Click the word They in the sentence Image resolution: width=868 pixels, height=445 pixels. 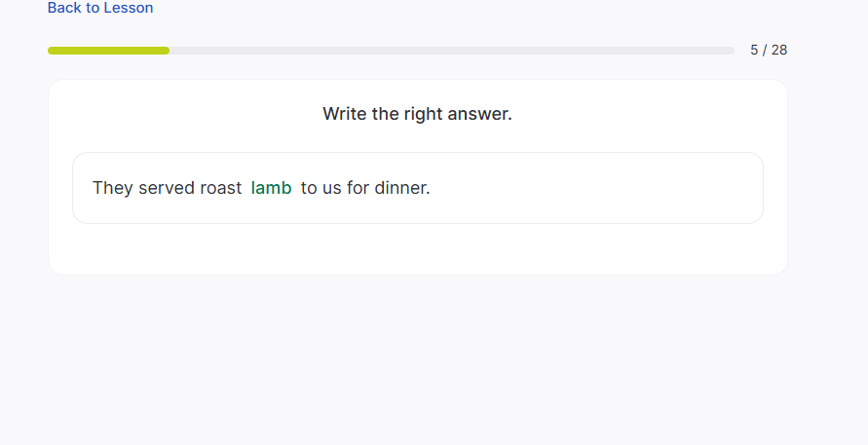point(112,188)
